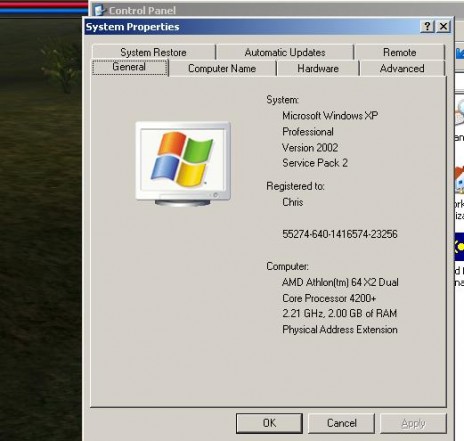Viewport: 464px width, 441px height.
Task: Click the Control Panel title bar icon
Action: coord(99,10)
